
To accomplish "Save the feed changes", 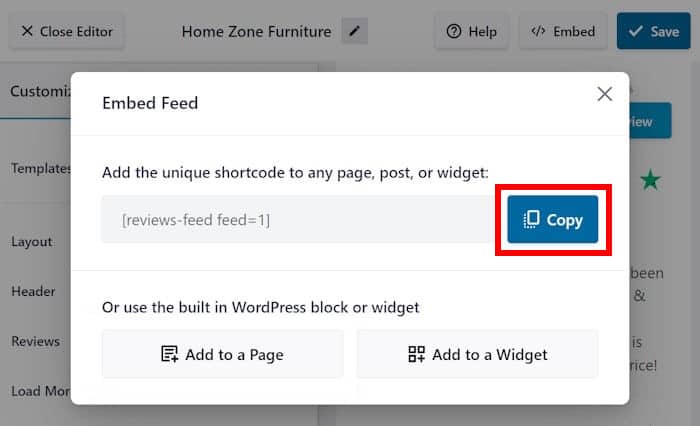I will (x=653, y=31).
